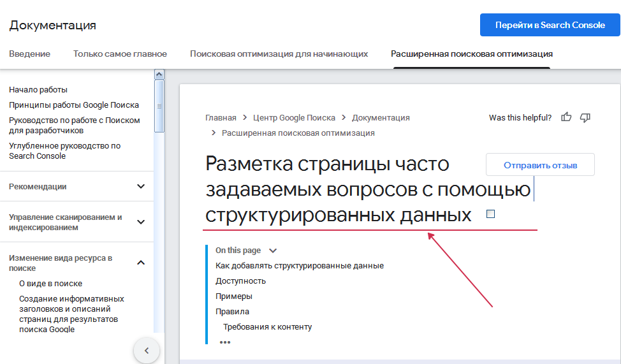Viewport: 621px width, 364px height.
Task: Click the thumbs down not helpful icon
Action: point(585,118)
